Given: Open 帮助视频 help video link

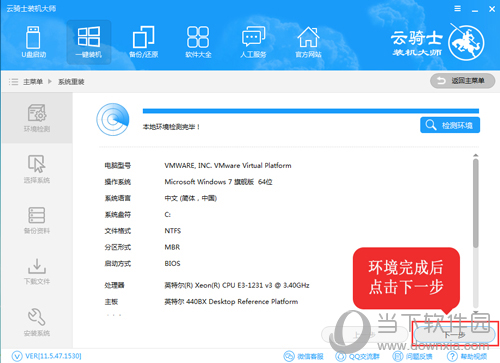Looking at the screenshot, I should pyautogui.click(x=467, y=356).
